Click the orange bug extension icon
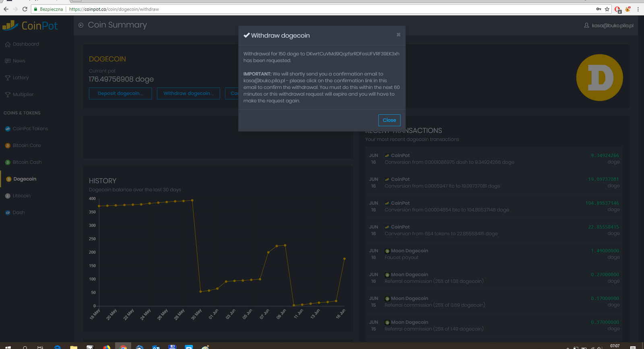 [628, 9]
